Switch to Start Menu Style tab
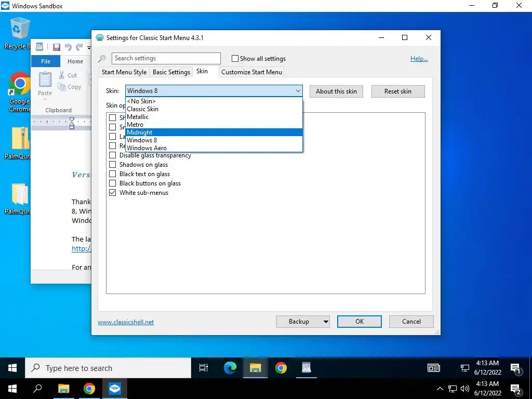Image resolution: width=532 pixels, height=399 pixels. (x=124, y=72)
